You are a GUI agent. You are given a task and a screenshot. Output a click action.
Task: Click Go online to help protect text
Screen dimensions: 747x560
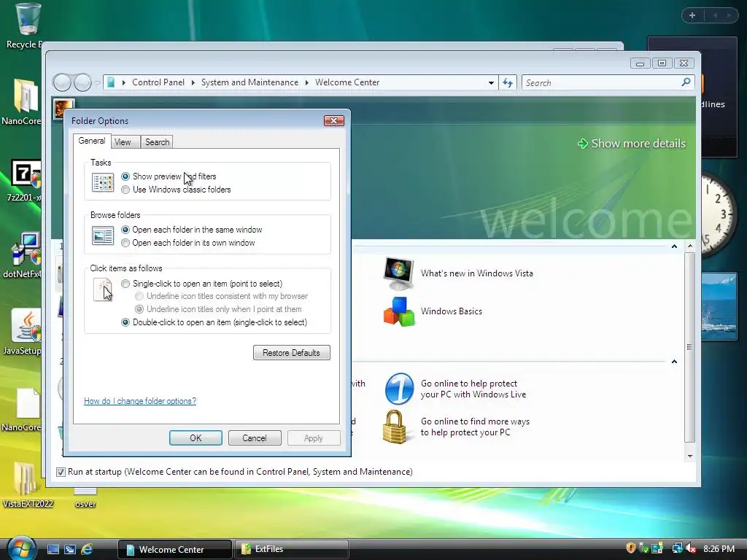(473, 389)
